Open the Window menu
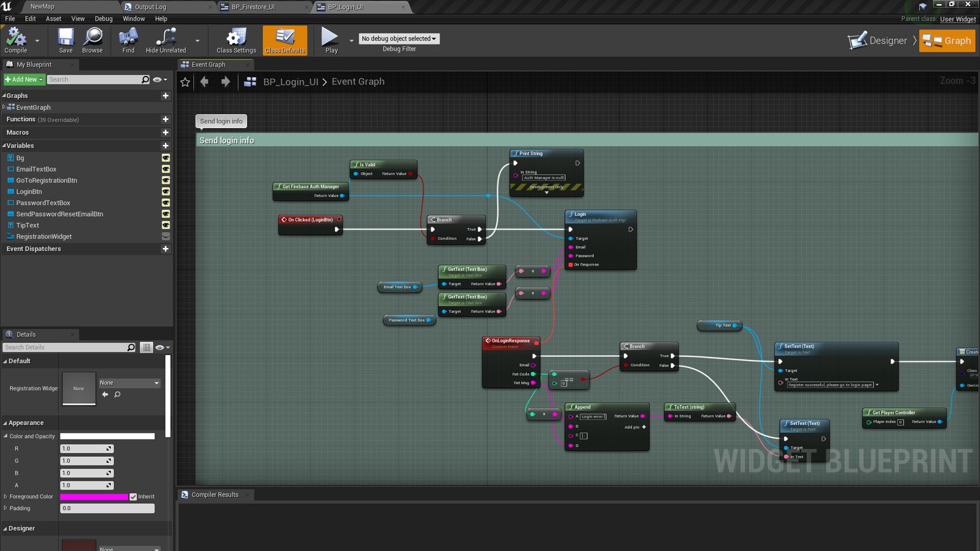This screenshot has height=551, width=980. pyautogui.click(x=134, y=19)
